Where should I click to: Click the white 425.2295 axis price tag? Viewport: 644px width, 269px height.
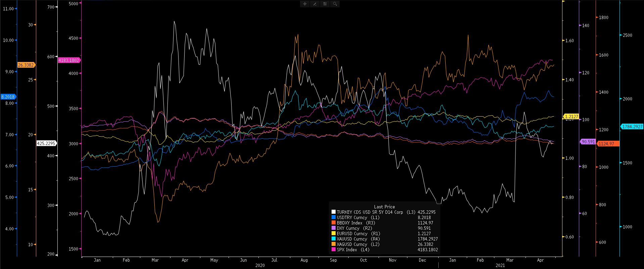pyautogui.click(x=46, y=143)
